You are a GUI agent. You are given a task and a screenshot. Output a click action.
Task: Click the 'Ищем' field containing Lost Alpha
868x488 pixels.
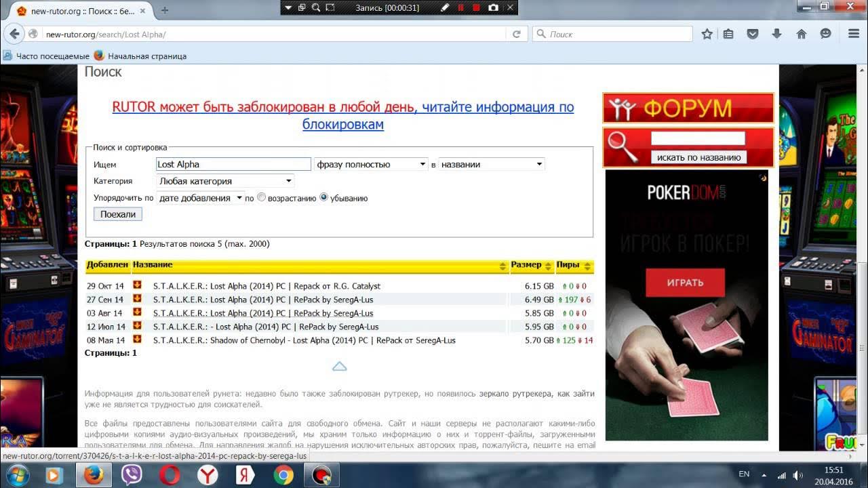point(233,164)
